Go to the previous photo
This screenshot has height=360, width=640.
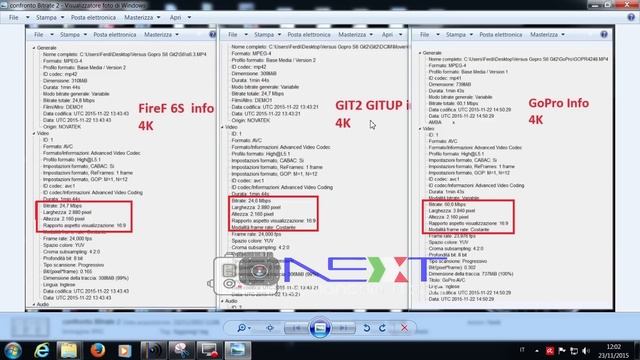coord(296,328)
